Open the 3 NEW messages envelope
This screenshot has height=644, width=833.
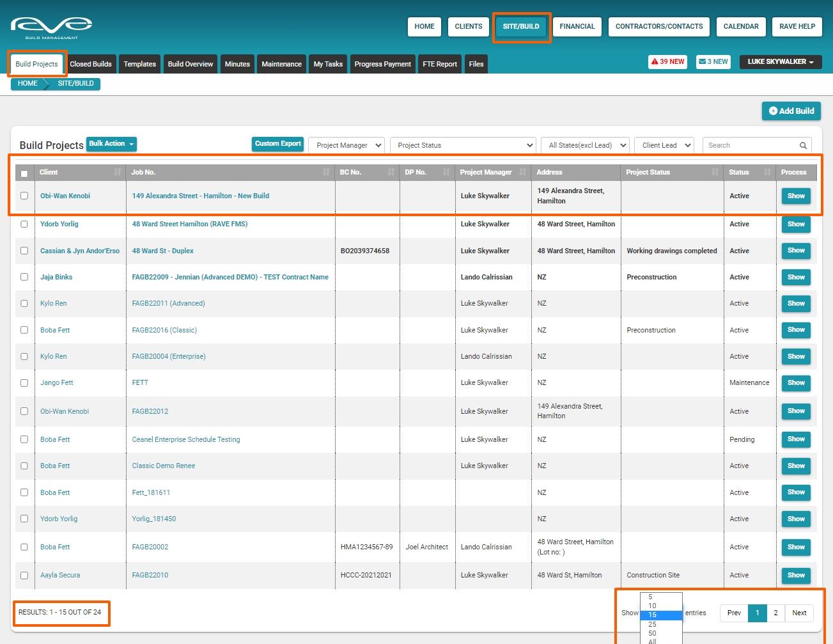coord(713,62)
